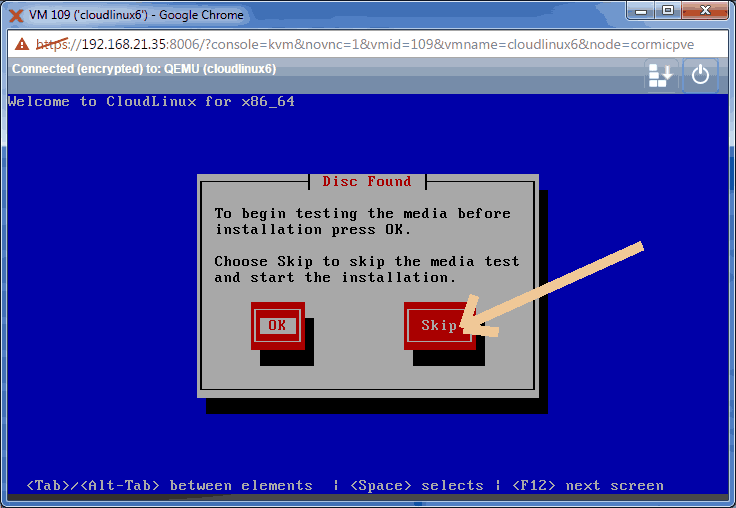Click 'Welcome to CloudLinux for x86_64' text

click(151, 101)
